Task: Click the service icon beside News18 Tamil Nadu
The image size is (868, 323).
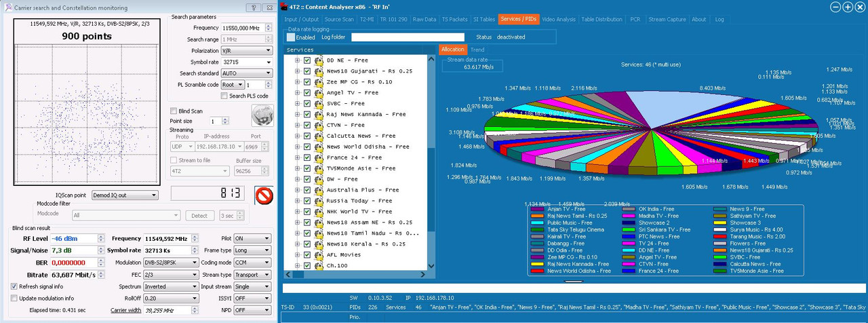Action: (319, 234)
